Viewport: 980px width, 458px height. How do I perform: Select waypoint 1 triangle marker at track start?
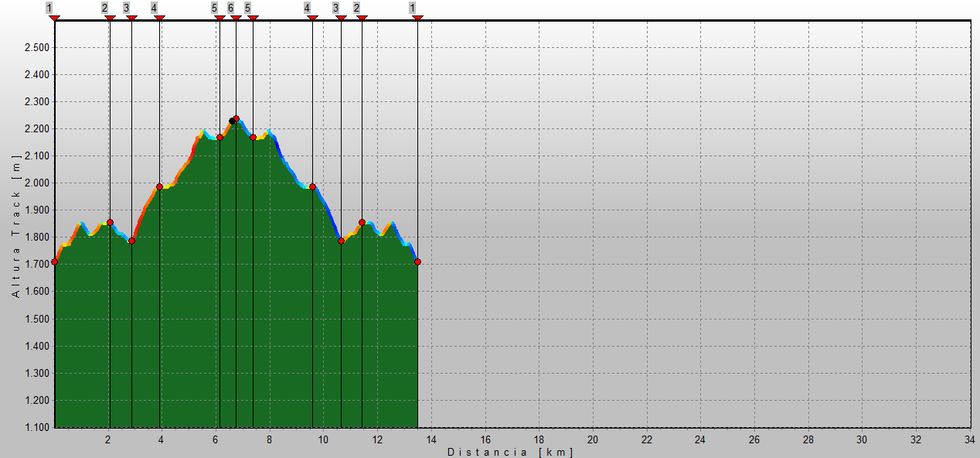click(x=54, y=18)
